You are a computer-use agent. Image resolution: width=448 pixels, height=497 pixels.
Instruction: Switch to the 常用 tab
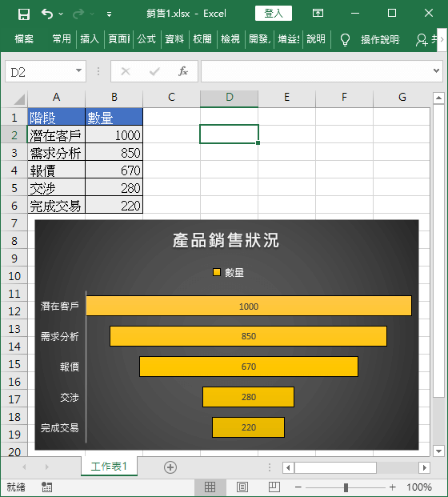[x=62, y=39]
